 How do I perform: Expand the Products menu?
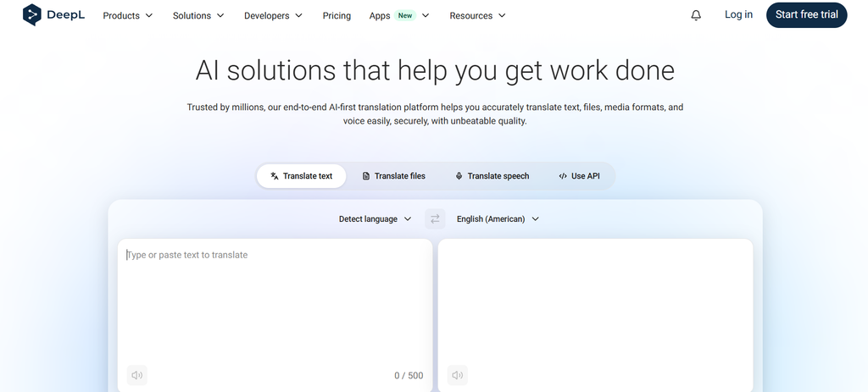click(128, 15)
